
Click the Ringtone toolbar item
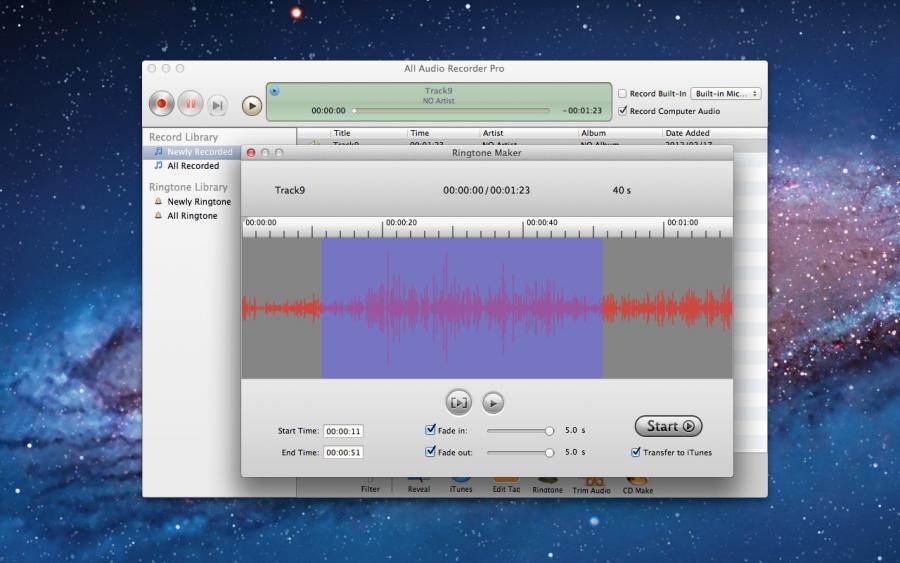(547, 486)
